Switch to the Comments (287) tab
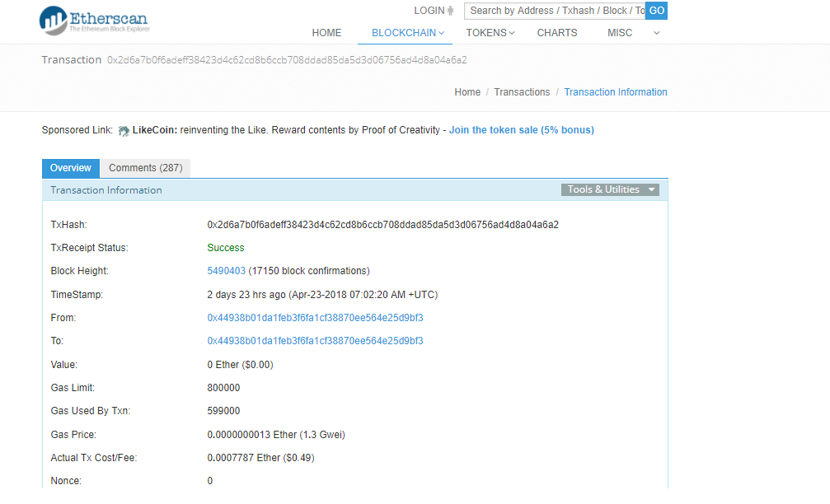The image size is (830, 504). 145,168
